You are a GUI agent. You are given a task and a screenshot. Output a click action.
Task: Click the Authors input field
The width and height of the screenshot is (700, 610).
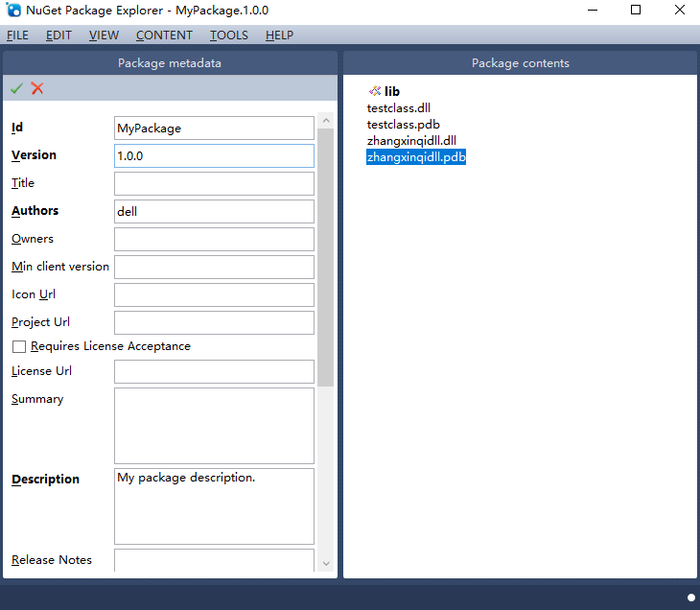pyautogui.click(x=214, y=211)
